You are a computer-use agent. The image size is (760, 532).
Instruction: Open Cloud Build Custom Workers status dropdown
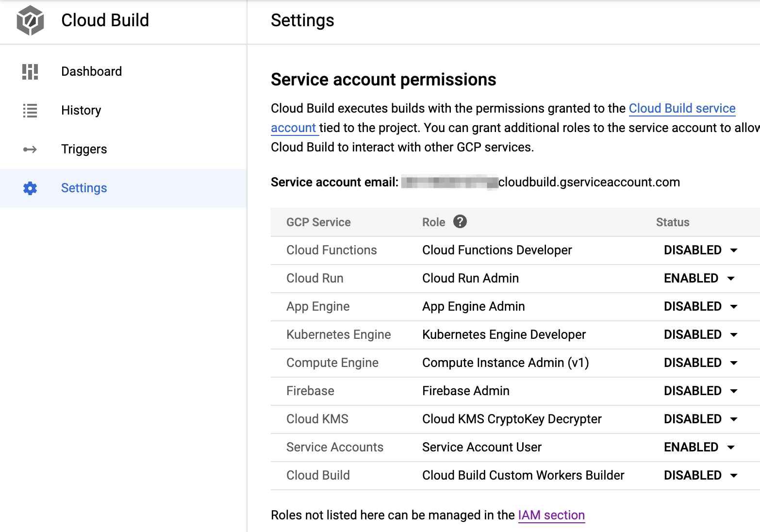700,475
